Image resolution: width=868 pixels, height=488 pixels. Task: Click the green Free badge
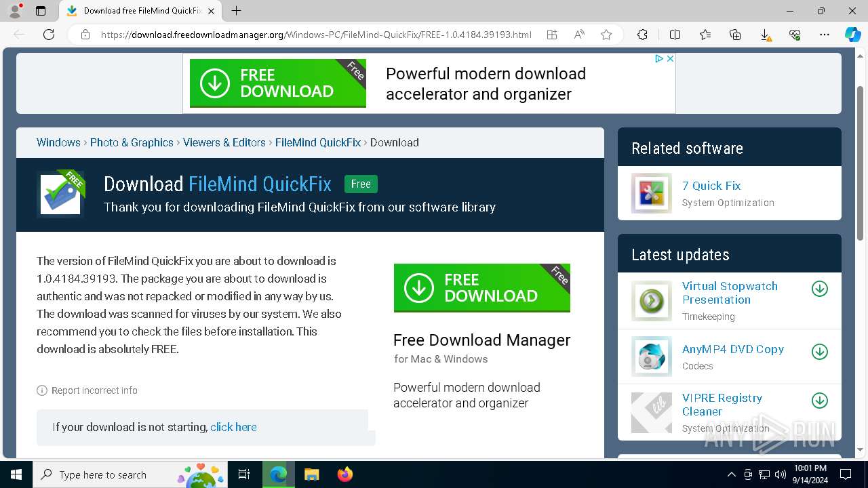361,184
